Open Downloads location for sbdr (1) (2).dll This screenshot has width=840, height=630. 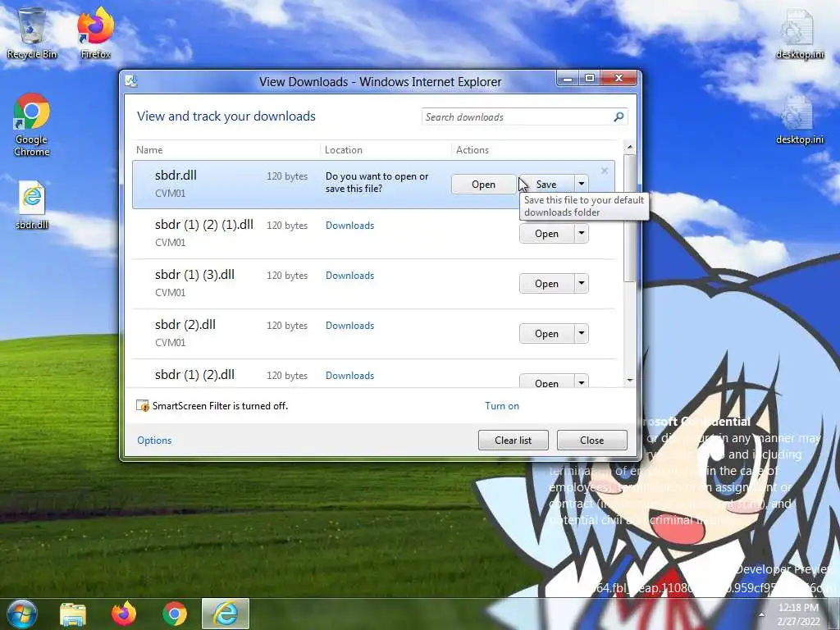[x=349, y=376]
